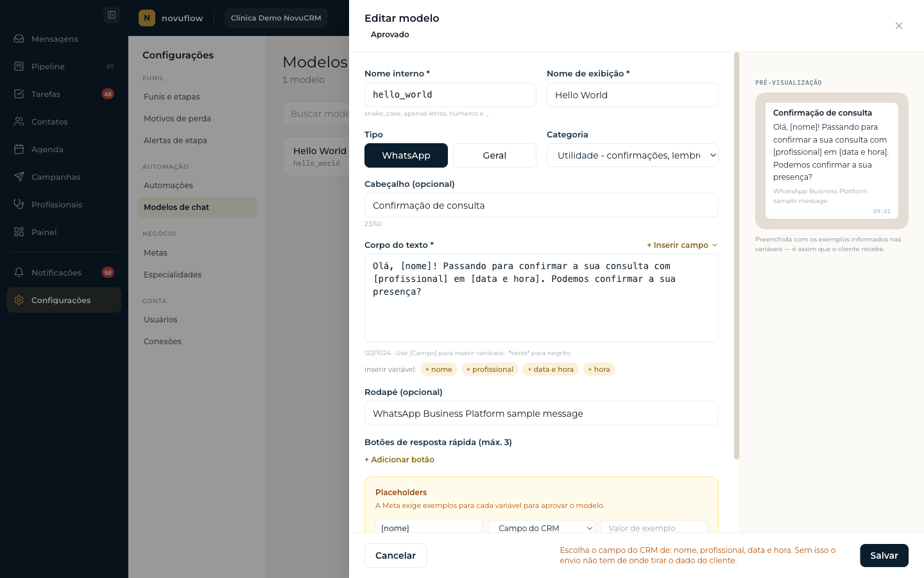Insert the data e hora variable
This screenshot has width=924, height=578.
coord(551,369)
